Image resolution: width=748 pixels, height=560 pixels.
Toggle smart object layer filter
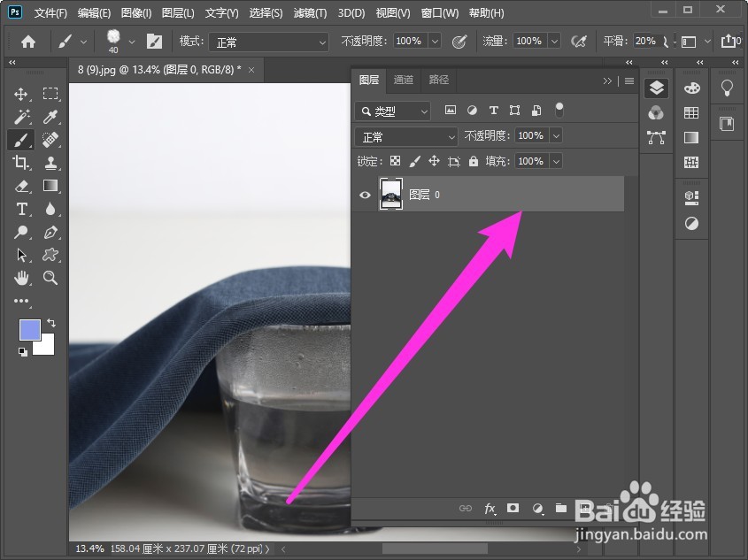pos(536,111)
